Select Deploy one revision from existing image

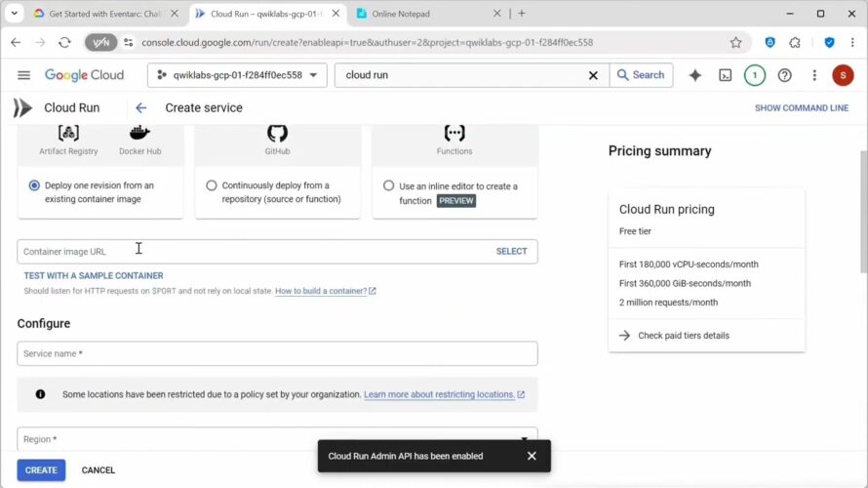34,185
